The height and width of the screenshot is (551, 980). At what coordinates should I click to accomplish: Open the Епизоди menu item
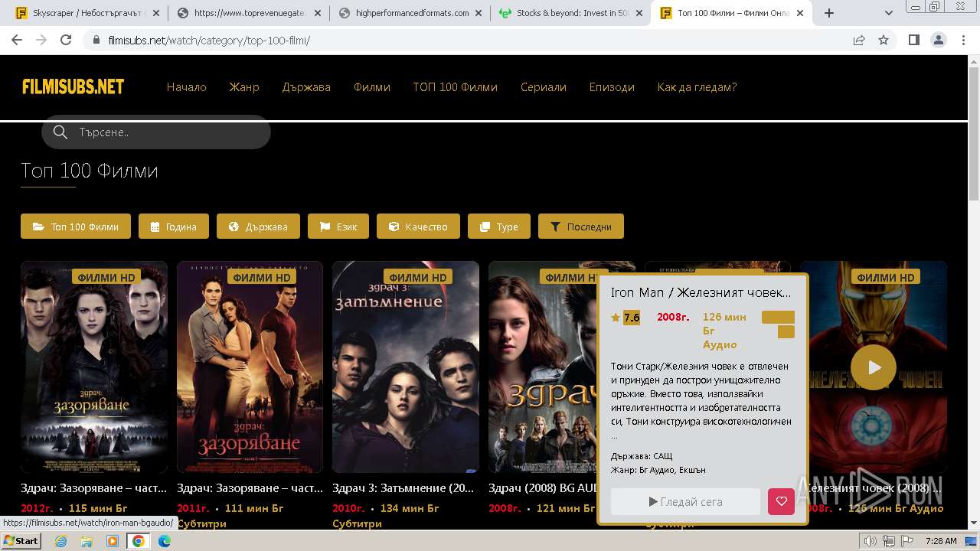612,87
